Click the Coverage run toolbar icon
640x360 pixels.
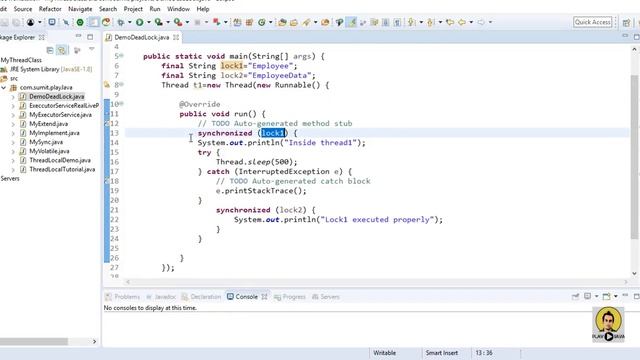click(x=158, y=22)
